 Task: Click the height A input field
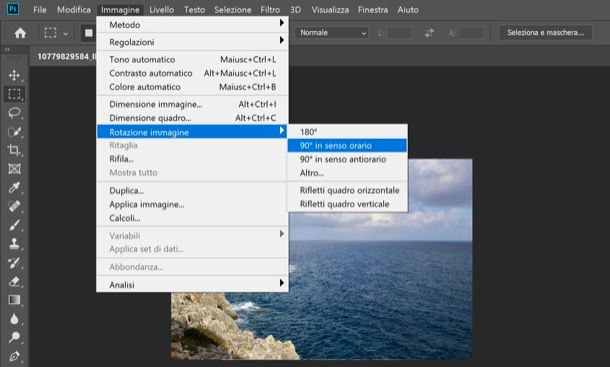click(x=471, y=33)
